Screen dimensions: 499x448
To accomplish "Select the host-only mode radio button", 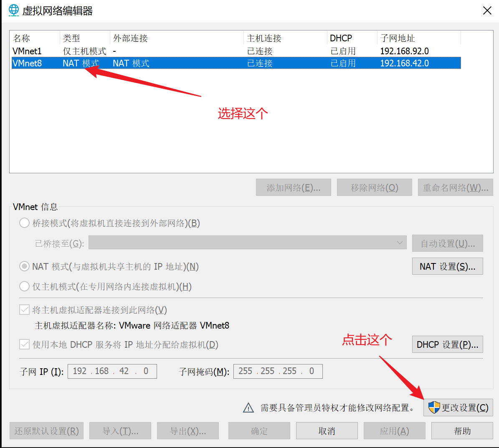I will (25, 286).
